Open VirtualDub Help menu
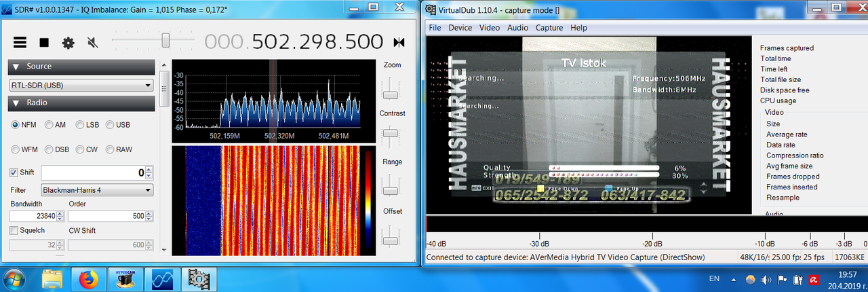 [x=578, y=28]
